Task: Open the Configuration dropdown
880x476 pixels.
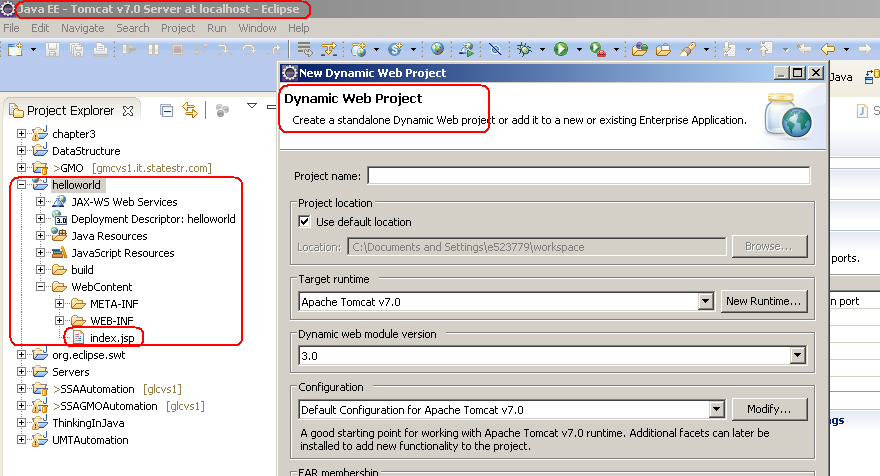Action: click(717, 409)
